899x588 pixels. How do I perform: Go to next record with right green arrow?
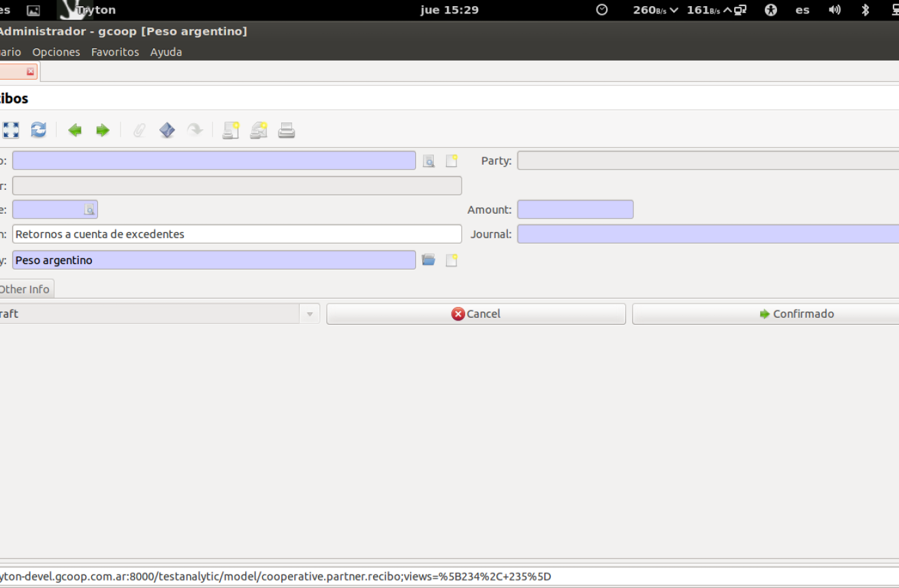102,130
